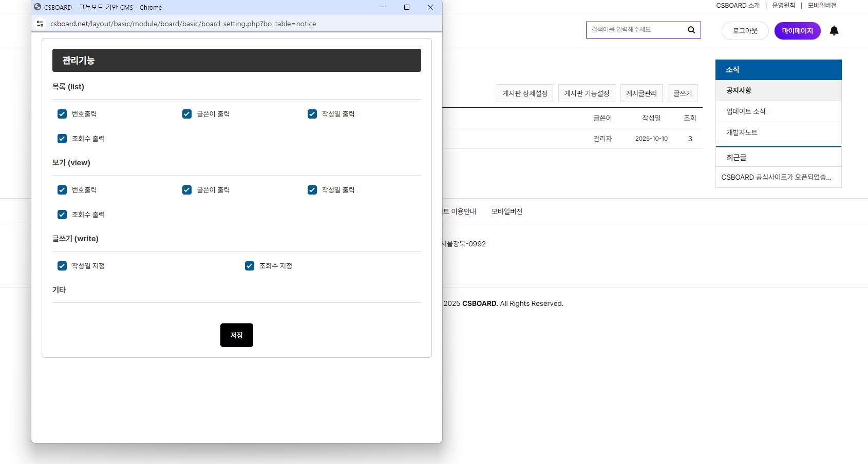Click site info icon in address bar

[40, 24]
